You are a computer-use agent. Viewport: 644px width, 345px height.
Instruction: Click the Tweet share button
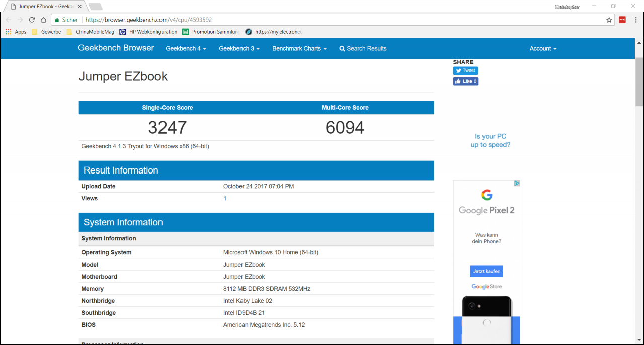click(465, 71)
